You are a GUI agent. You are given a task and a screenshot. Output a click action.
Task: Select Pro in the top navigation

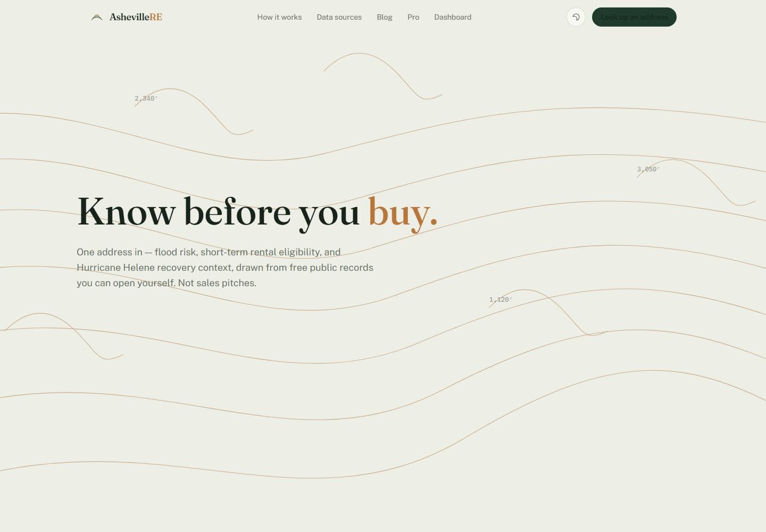(x=413, y=17)
